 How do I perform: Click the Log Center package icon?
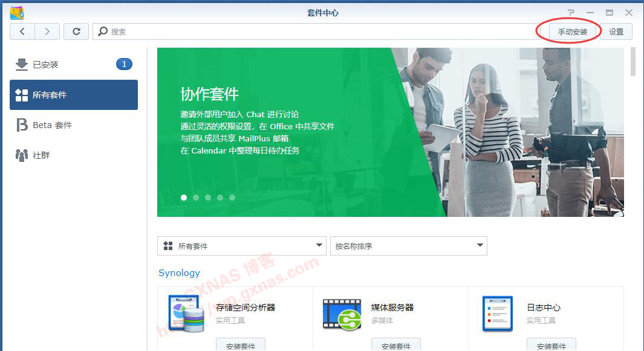pyautogui.click(x=497, y=314)
